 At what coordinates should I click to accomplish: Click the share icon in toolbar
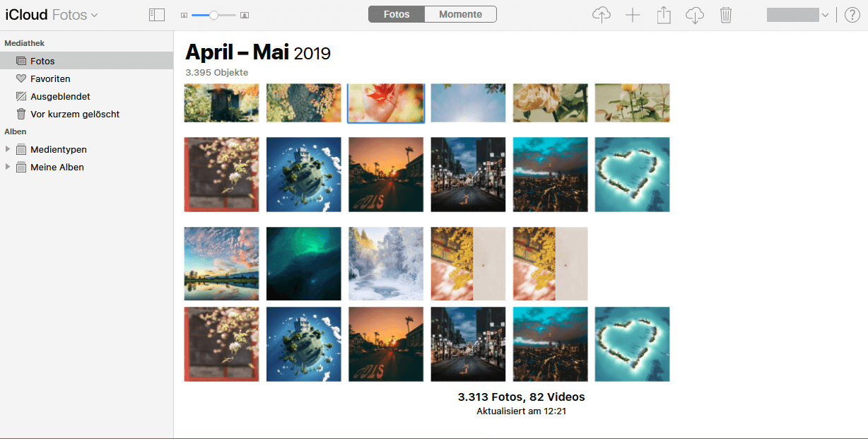click(x=664, y=15)
